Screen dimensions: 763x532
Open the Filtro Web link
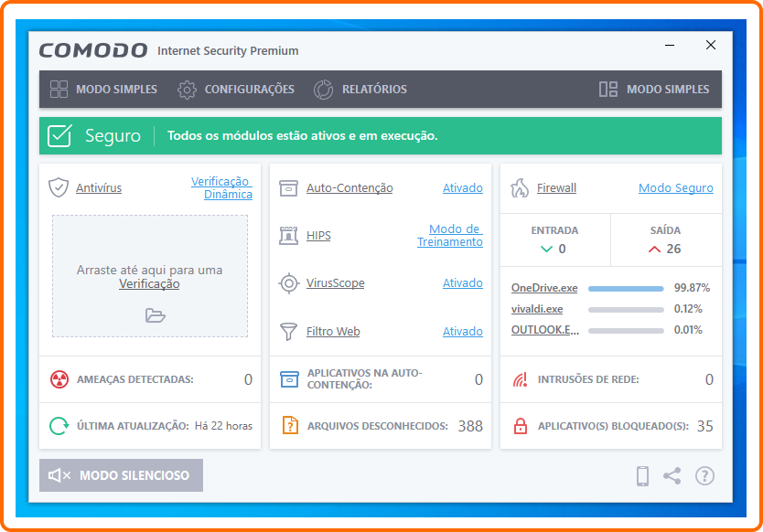point(333,332)
